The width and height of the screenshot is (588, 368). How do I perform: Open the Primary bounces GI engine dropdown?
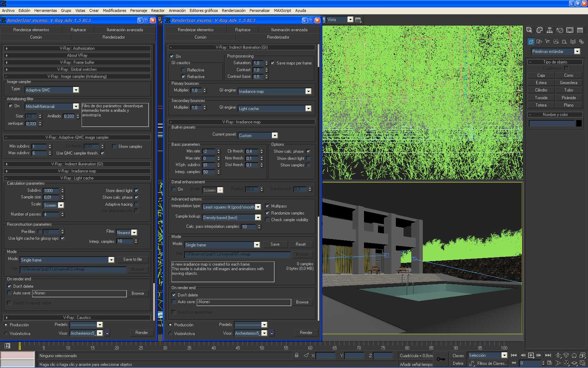(308, 91)
